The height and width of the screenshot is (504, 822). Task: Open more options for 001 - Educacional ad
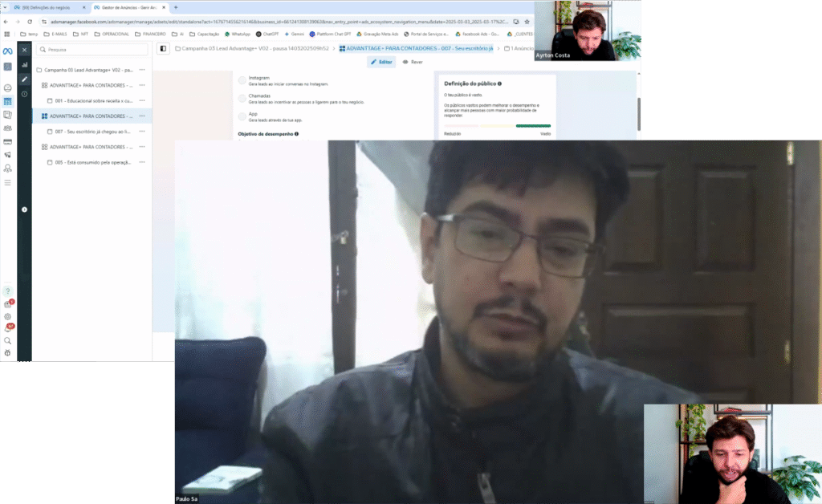141,100
